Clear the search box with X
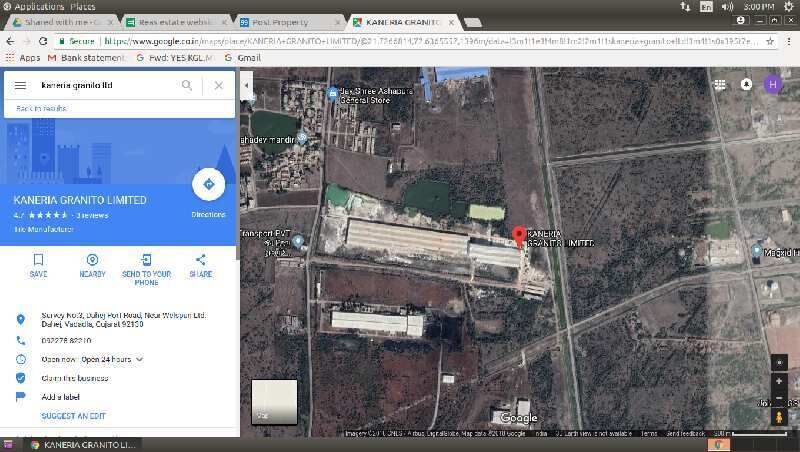Image resolution: width=800 pixels, height=452 pixels. pos(219,85)
